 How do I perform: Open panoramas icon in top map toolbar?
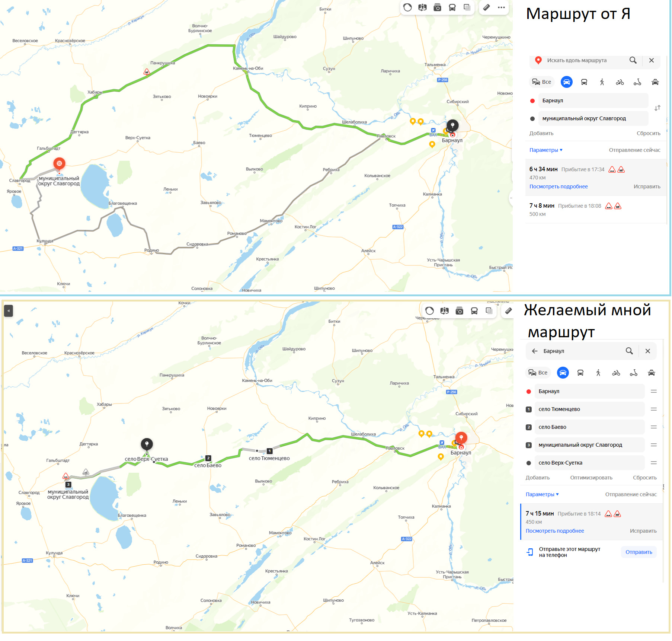click(x=422, y=7)
